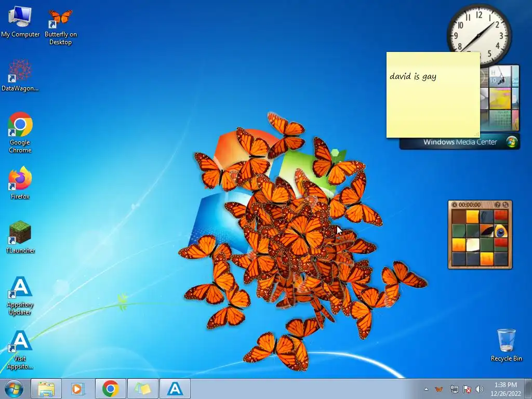The width and height of the screenshot is (532, 399).
Task: Click the butterfly tray icon
Action: 438,389
